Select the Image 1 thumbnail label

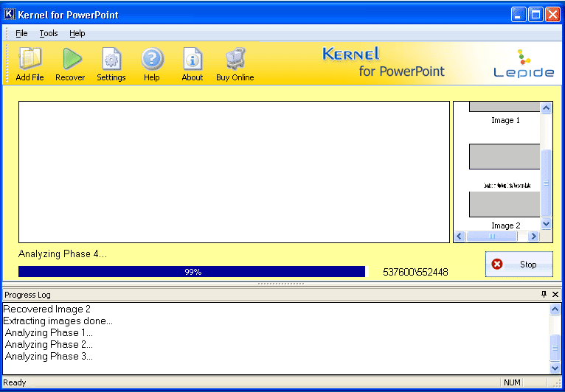[505, 120]
